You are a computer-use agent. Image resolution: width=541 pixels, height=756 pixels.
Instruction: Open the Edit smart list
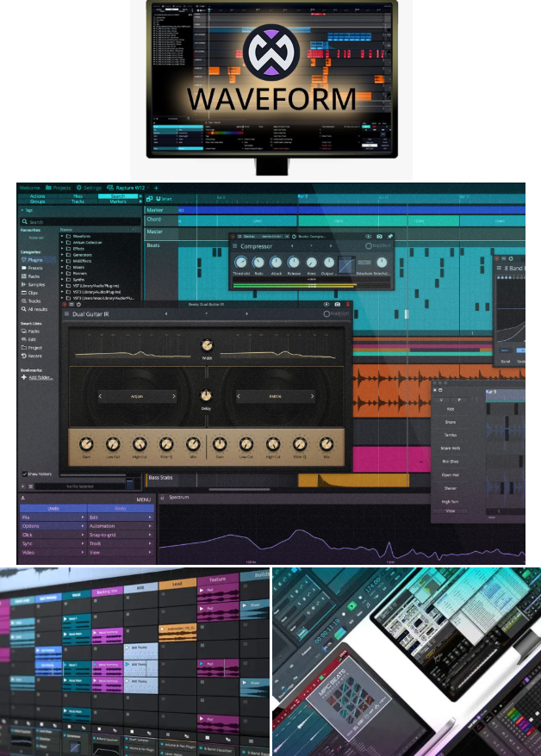[x=28, y=339]
